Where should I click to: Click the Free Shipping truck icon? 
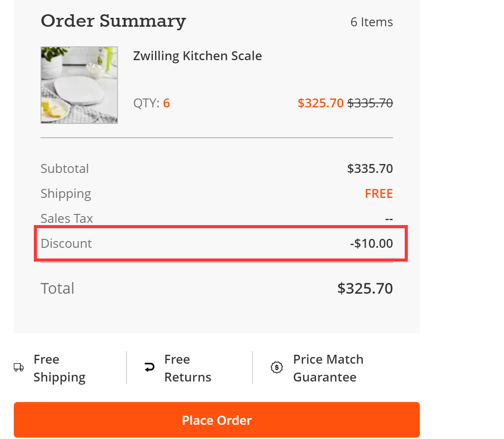tap(18, 367)
